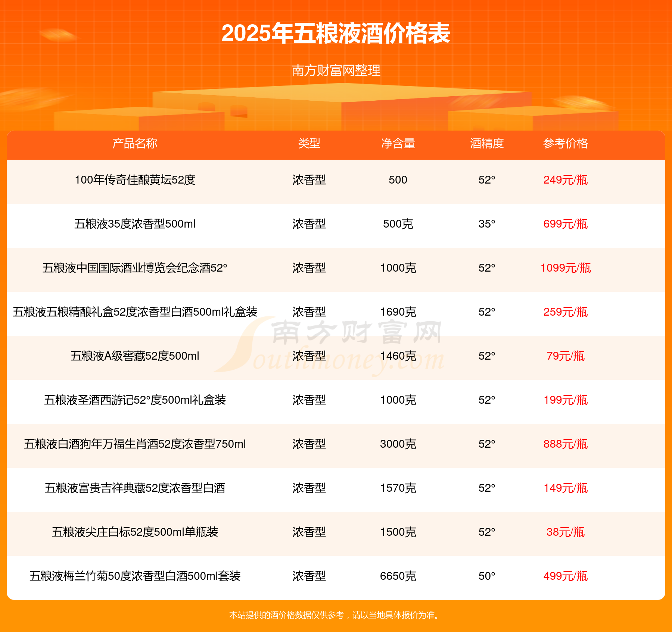Select 浓香型 type cell in the 梅兰竹菊 row
The image size is (672, 632).
pyautogui.click(x=309, y=576)
